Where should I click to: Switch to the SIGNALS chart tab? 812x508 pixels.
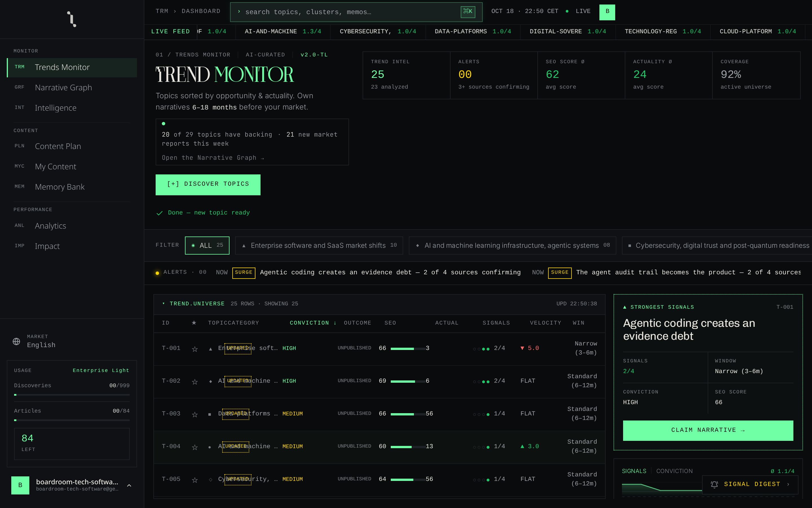pyautogui.click(x=634, y=471)
